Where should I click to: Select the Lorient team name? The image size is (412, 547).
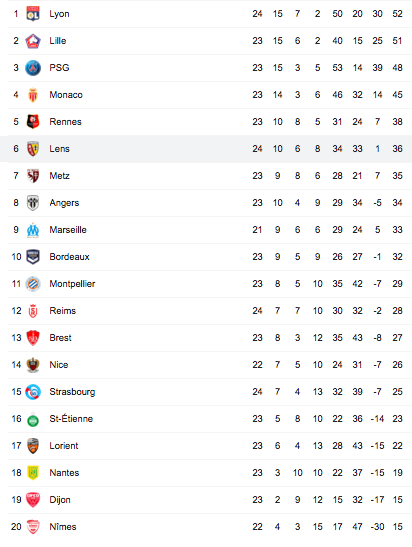(64, 446)
